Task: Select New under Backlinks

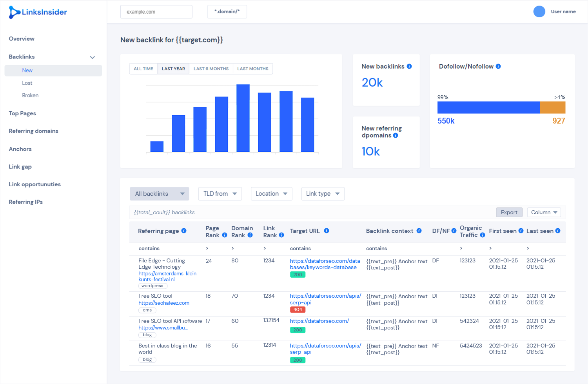Action: [x=53, y=71]
